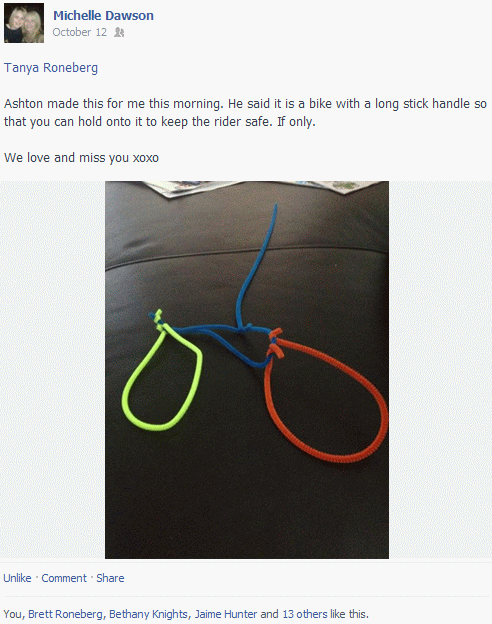Click Unlike under the post
This screenshot has width=492, height=624.
18,578
